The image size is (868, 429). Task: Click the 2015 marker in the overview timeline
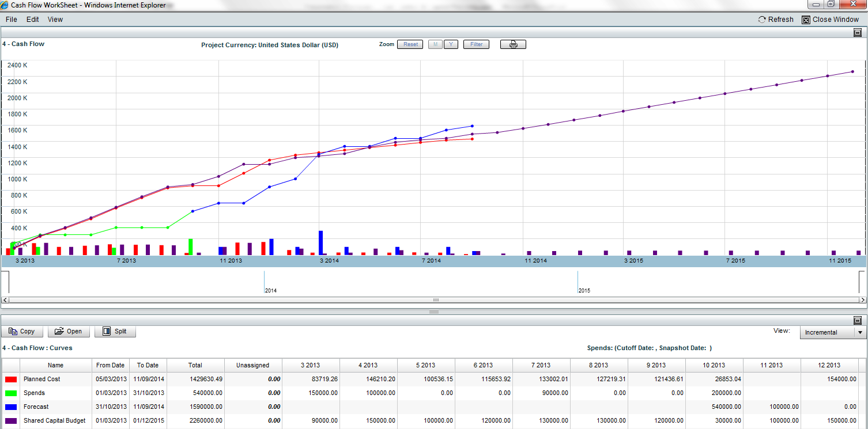pyautogui.click(x=584, y=291)
